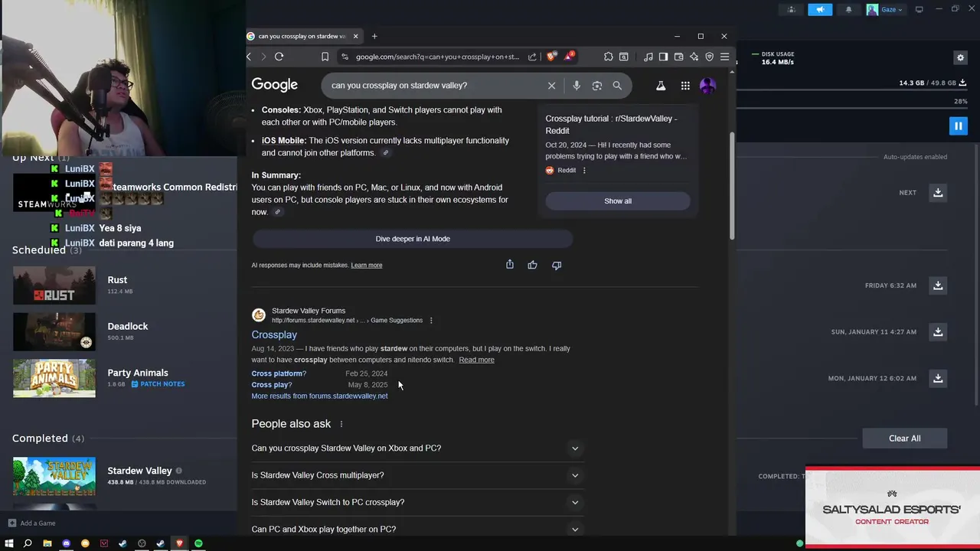
Task: Open Brave VPN shield icon
Action: 709,57
